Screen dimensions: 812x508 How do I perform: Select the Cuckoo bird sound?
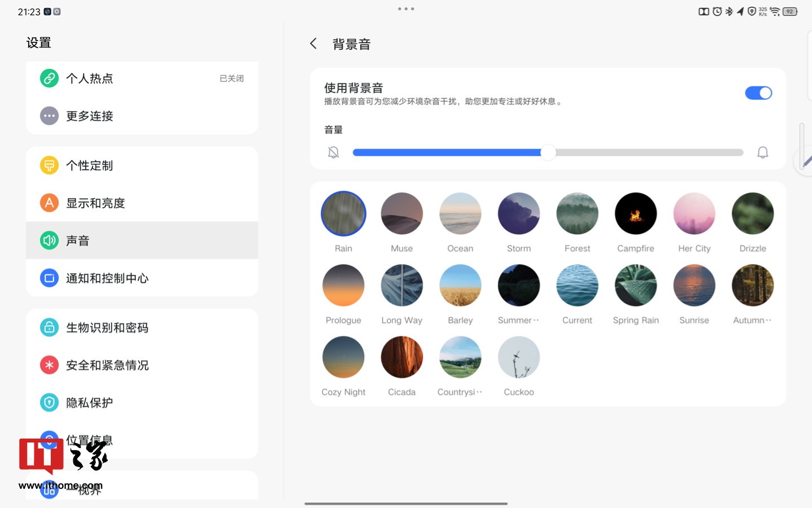tap(519, 357)
